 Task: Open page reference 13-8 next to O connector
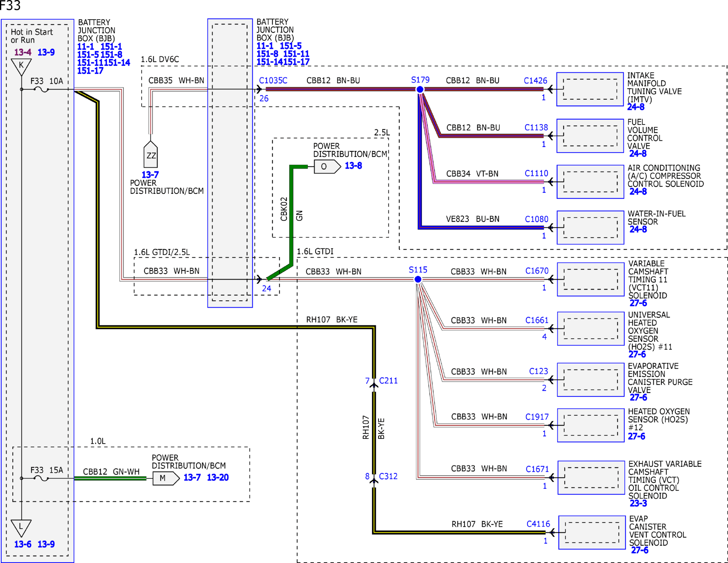coord(353,166)
